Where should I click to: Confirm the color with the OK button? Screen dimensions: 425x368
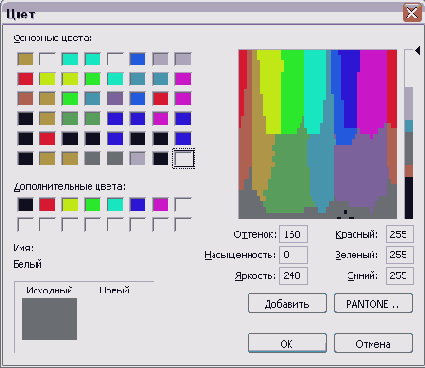[x=287, y=343]
